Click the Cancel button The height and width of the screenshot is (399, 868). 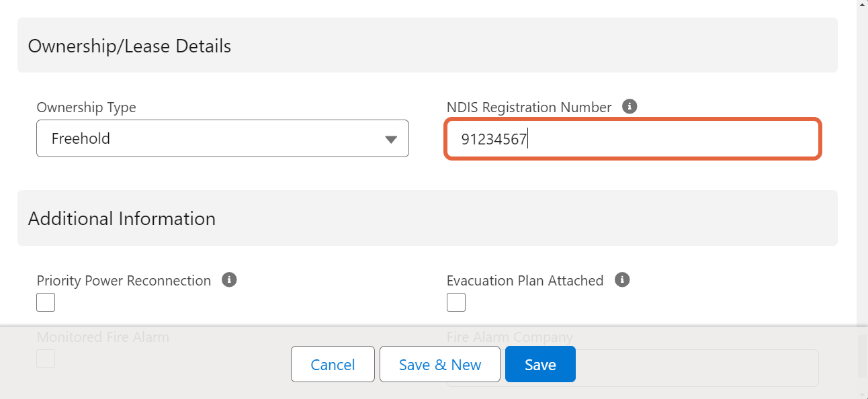(x=333, y=363)
